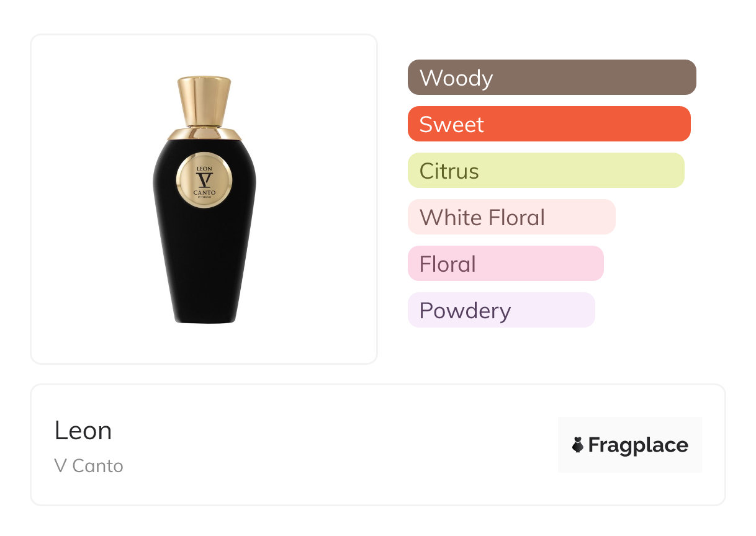
Task: Click the gold cap of the perfume bottle
Action: coord(204,99)
